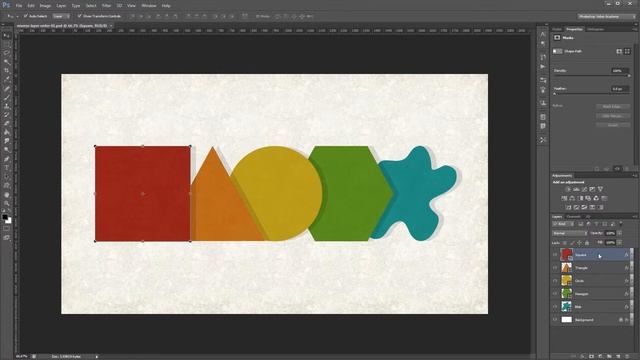Add a layer mask from the Layers panel bottom
Viewport: 640px width, 360px height.
coord(591,356)
